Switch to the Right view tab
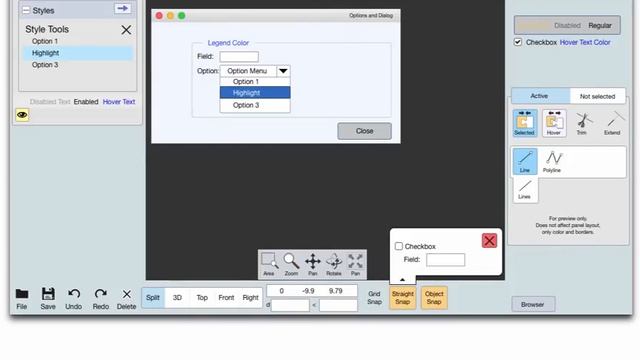 coord(250,298)
